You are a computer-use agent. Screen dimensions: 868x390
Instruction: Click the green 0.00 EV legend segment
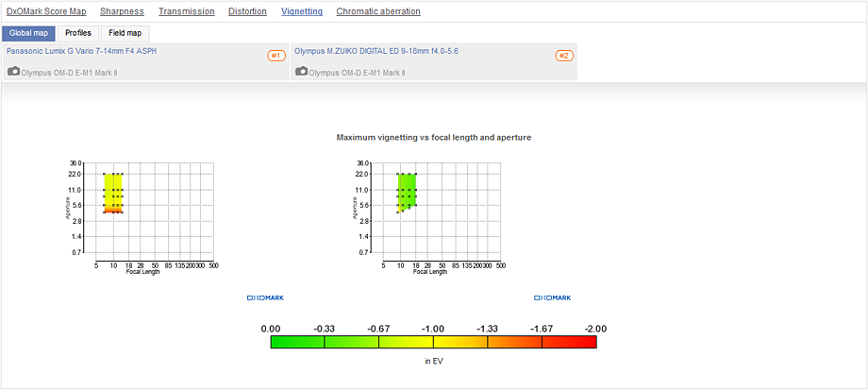(x=298, y=342)
